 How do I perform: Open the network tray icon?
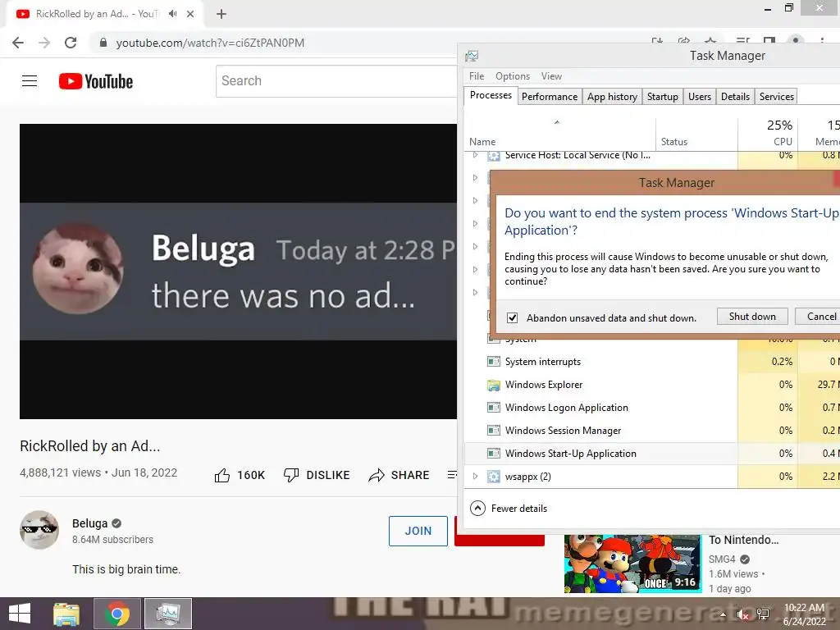[x=763, y=614]
